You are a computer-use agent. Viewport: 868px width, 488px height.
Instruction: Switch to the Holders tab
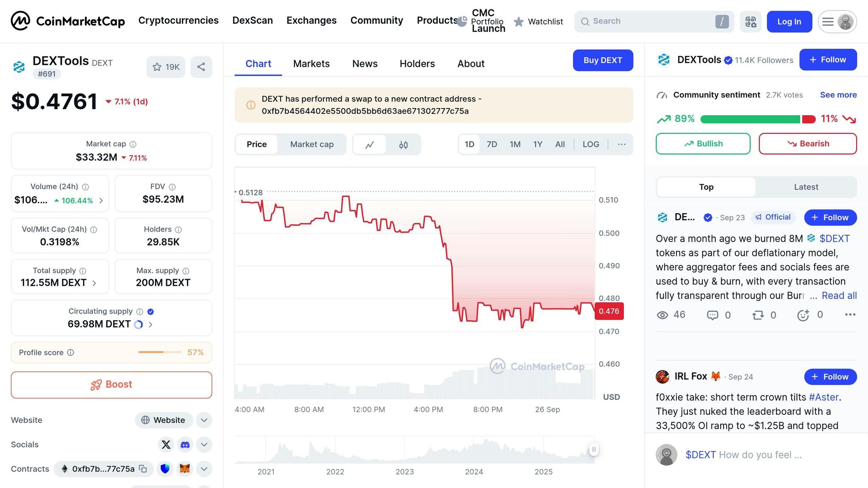[x=417, y=64]
